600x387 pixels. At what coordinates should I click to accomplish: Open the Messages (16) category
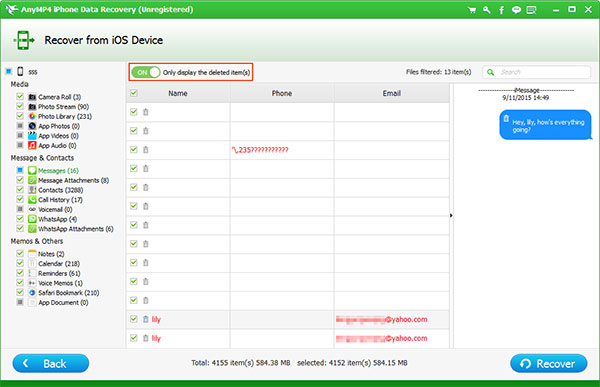tap(58, 171)
